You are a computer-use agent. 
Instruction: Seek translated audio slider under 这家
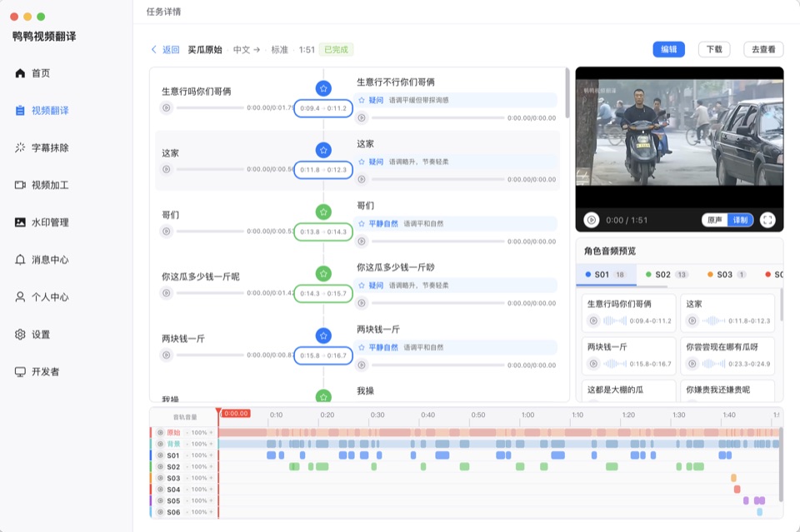click(437, 179)
